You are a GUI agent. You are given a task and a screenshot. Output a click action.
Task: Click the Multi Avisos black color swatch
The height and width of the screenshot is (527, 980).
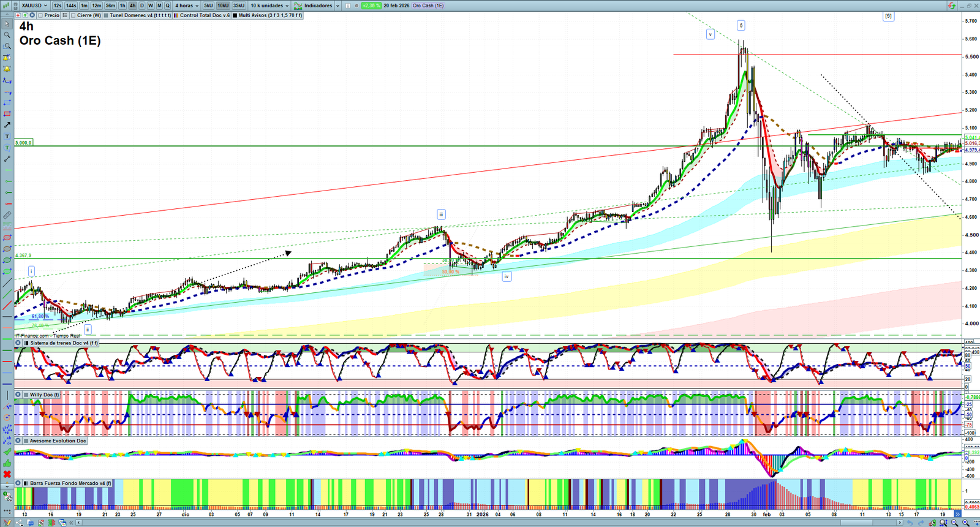click(235, 15)
